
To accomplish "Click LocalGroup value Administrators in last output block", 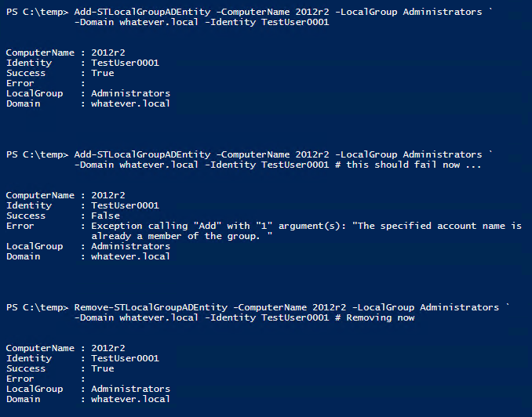I will pyautogui.click(x=130, y=389).
